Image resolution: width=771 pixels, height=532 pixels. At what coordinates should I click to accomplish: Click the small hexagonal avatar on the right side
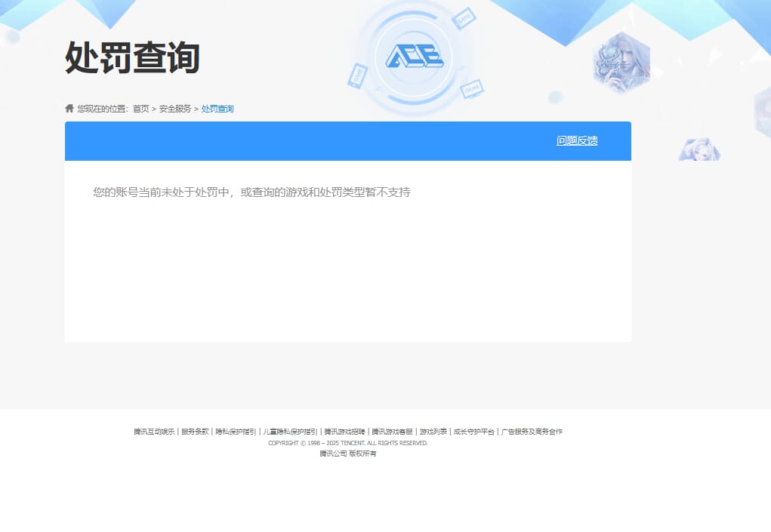click(x=701, y=149)
